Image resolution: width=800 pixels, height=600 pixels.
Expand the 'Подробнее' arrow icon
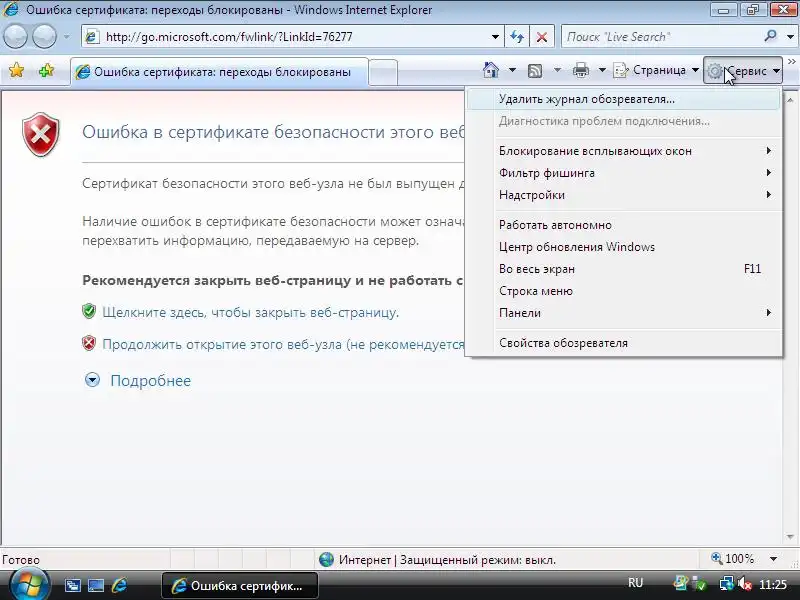pos(92,380)
